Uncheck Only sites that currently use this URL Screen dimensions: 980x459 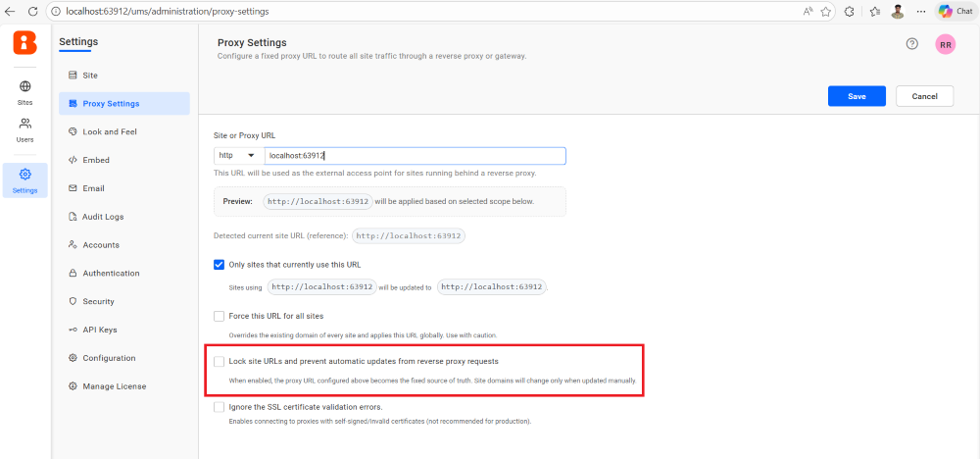pyautogui.click(x=219, y=265)
